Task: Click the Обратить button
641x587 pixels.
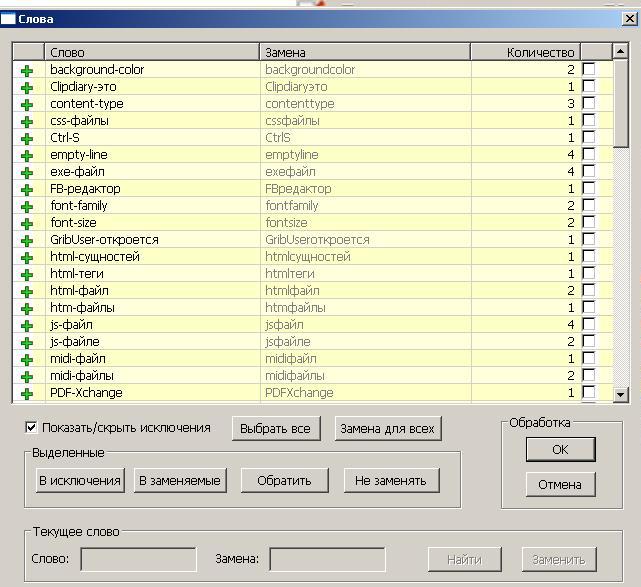Action: click(285, 480)
